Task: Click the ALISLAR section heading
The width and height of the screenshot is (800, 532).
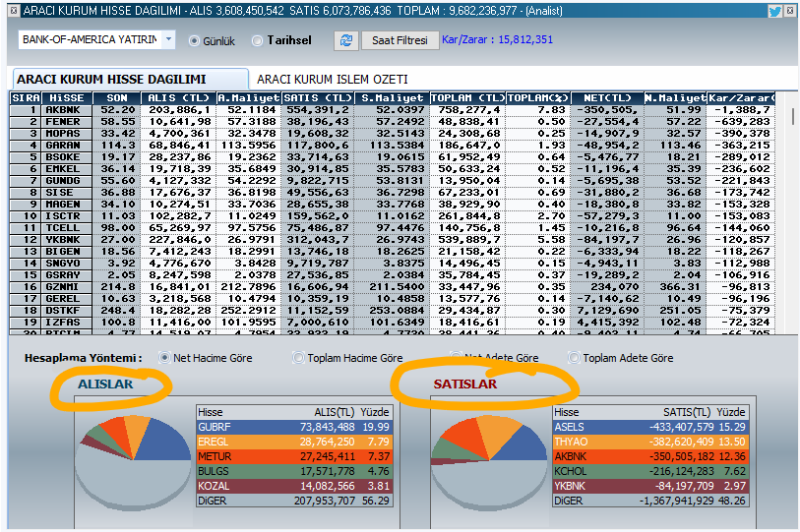Action: point(105,384)
